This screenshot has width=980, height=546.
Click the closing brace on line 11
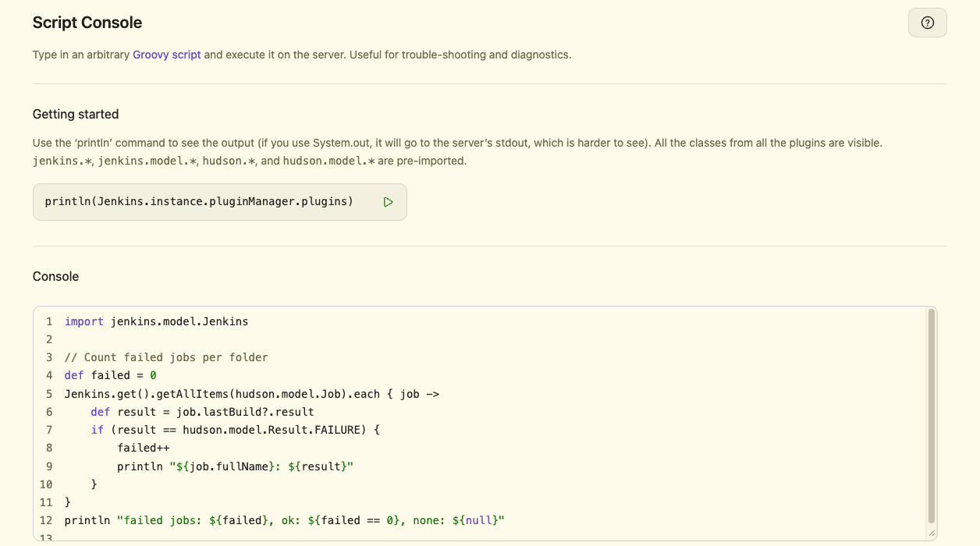[x=68, y=502]
